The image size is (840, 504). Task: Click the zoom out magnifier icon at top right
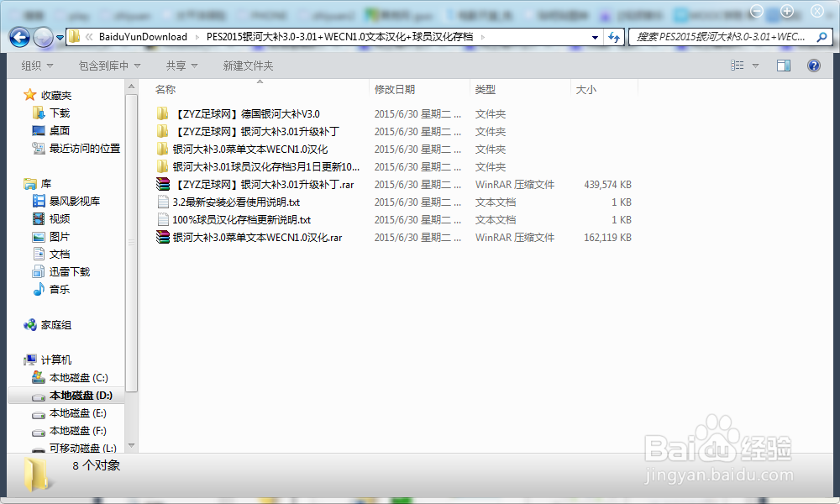coord(757,11)
